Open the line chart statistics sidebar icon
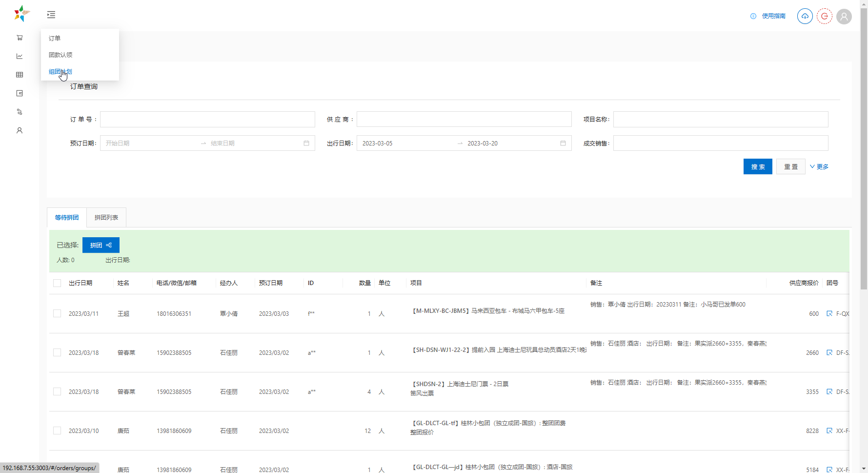 click(x=20, y=56)
